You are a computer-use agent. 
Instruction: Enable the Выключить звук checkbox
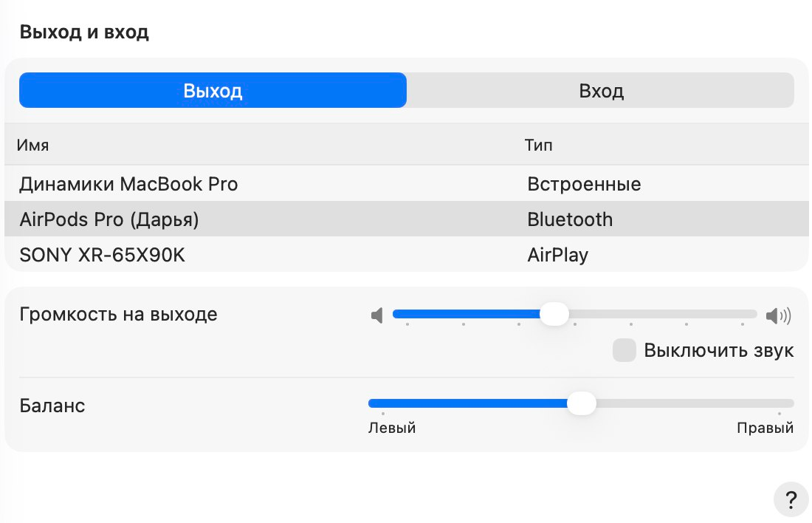pyautogui.click(x=625, y=350)
